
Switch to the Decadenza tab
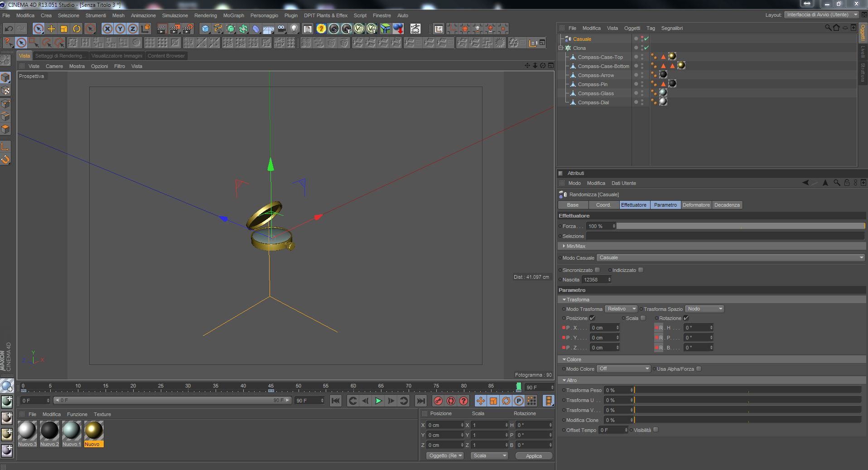pos(727,205)
